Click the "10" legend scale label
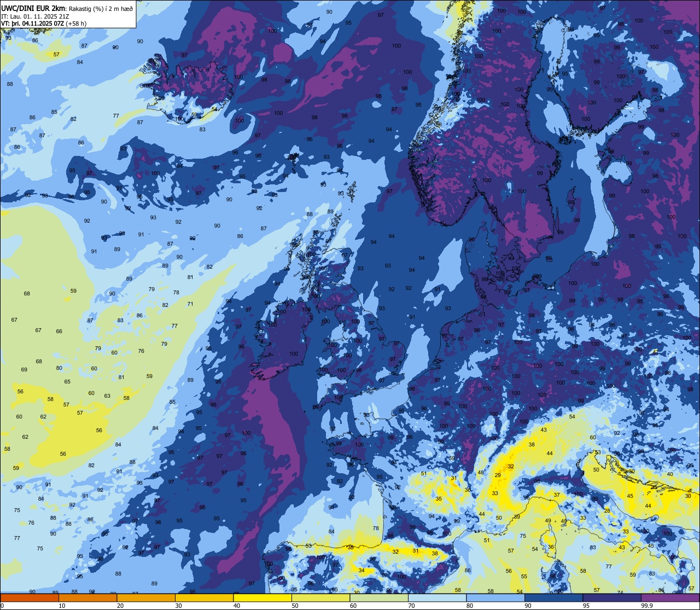This screenshot has height=610, width=700. (62, 606)
